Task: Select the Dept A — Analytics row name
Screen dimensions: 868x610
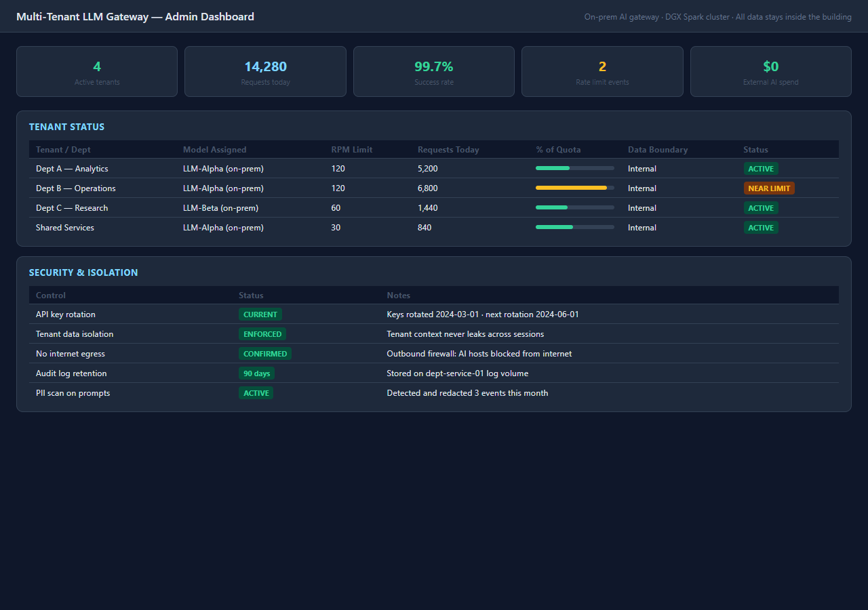Action: click(x=72, y=169)
